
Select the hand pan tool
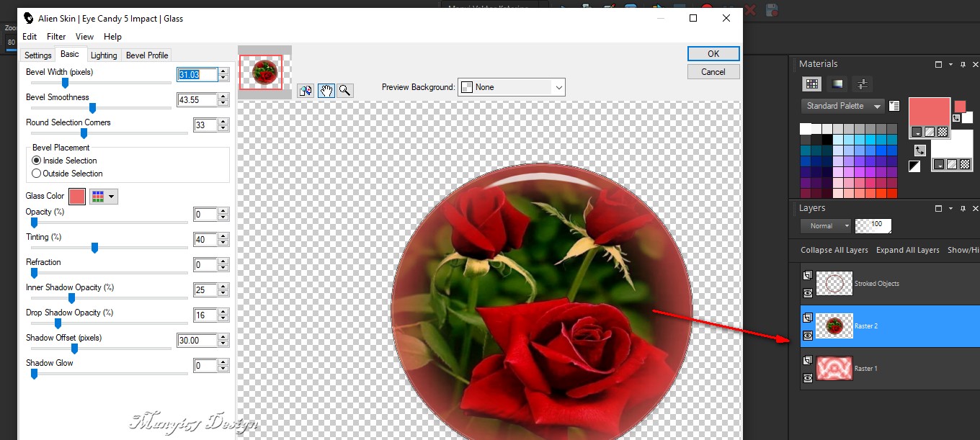pyautogui.click(x=326, y=90)
